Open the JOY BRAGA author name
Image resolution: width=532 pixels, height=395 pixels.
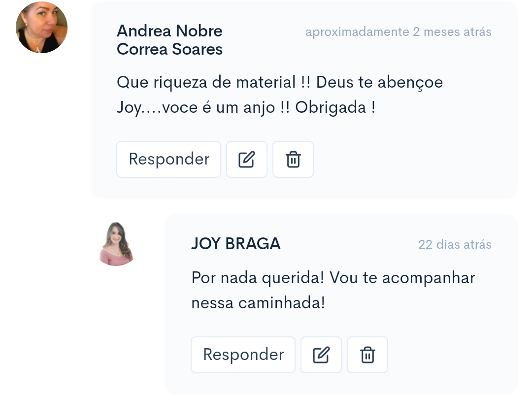click(x=236, y=244)
